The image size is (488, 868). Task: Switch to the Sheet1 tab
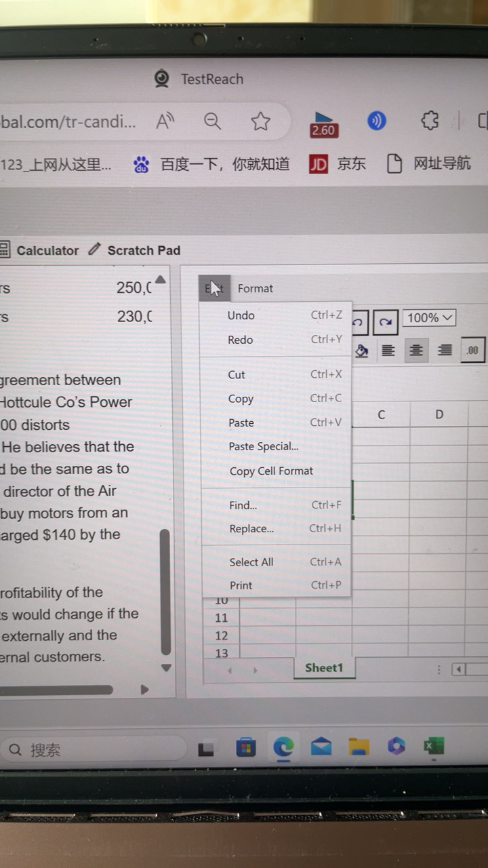tap(324, 668)
